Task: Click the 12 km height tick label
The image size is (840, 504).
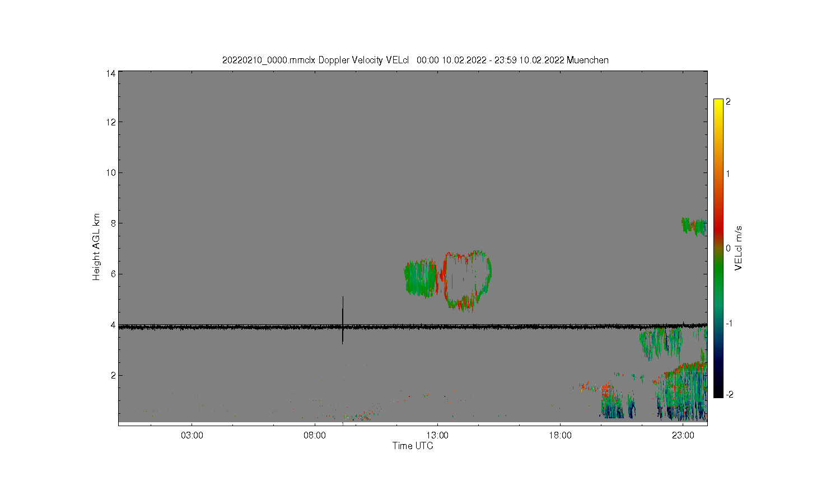Action: 111,122
